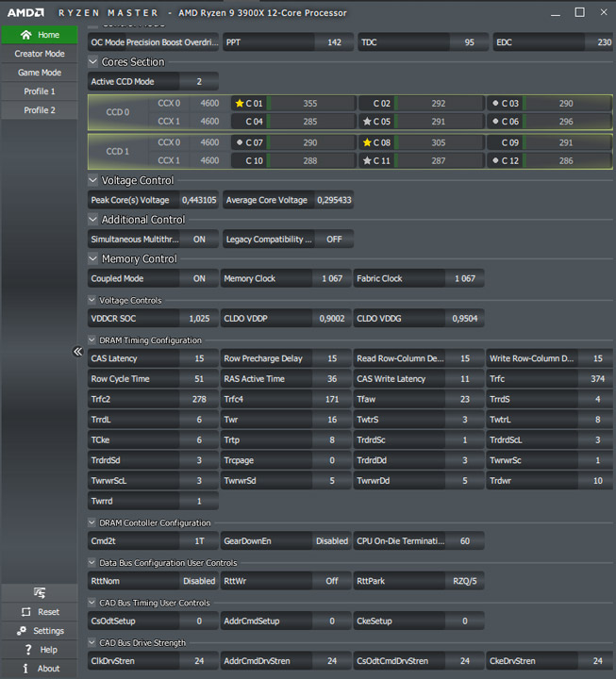Screen dimensions: 616x679
Task: Click the profile import icon above Reset
Action: 40,592
